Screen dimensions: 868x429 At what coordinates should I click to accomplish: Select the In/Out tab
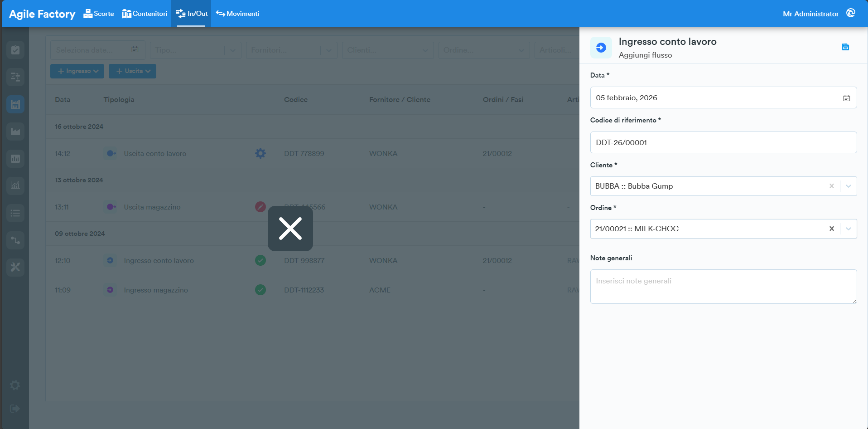coord(191,14)
